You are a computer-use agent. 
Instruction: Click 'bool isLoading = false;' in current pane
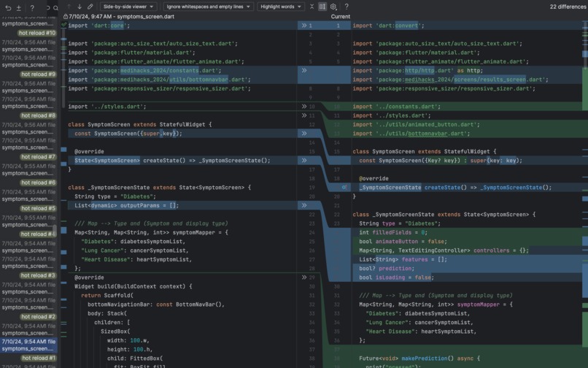396,277
